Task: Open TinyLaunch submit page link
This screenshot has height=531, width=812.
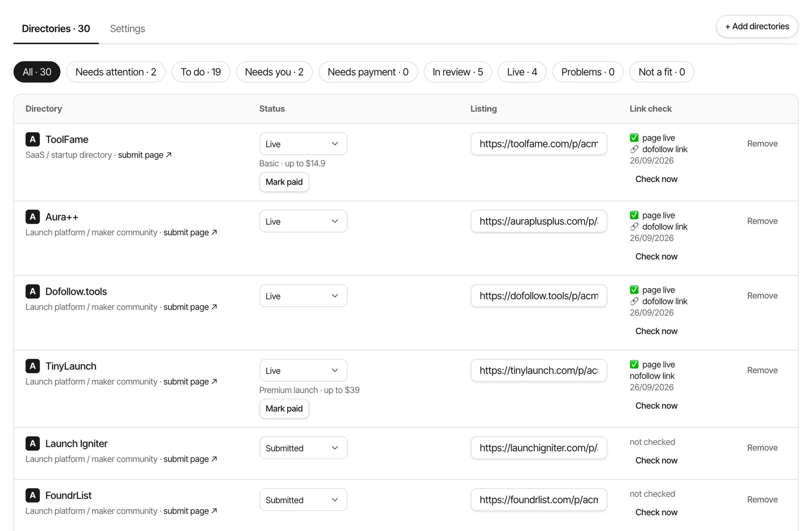Action: pos(190,381)
